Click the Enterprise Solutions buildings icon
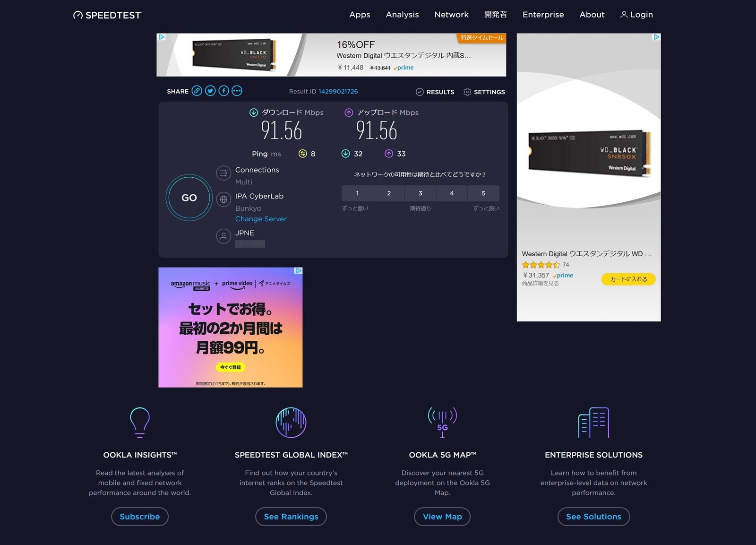 [593, 423]
